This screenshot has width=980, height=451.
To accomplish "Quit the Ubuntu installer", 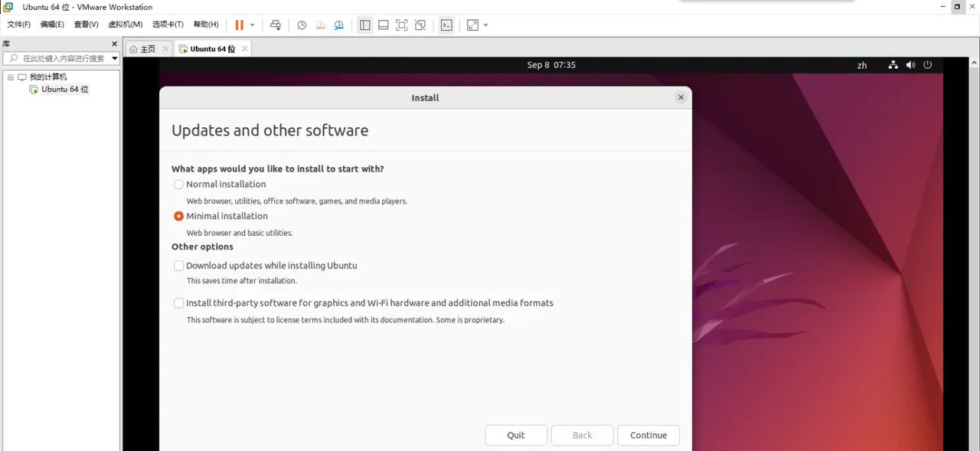I will point(515,434).
